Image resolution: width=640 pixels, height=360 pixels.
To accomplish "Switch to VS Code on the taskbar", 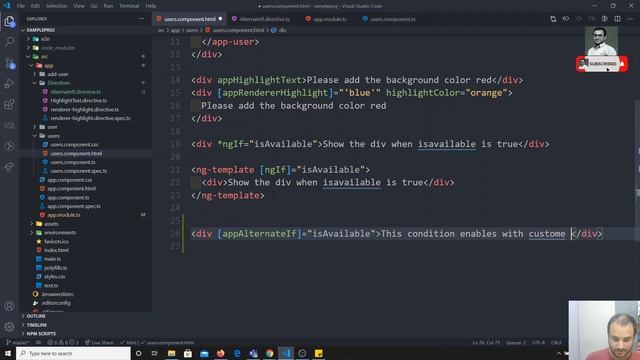I will pos(286,353).
